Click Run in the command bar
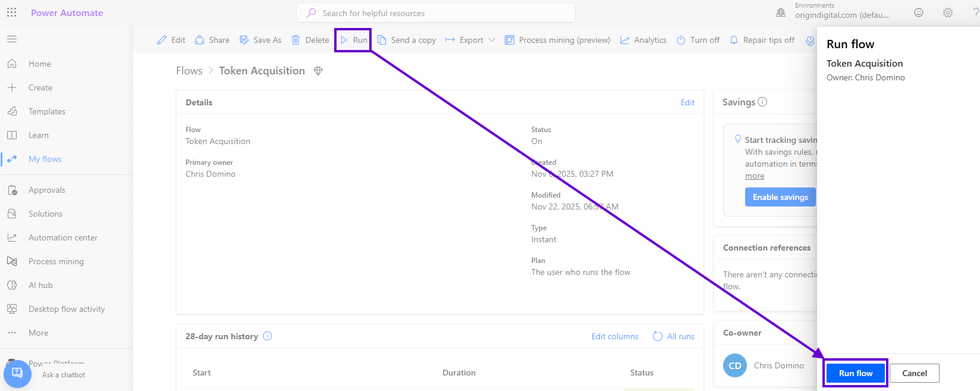This screenshot has width=980, height=391. click(353, 40)
